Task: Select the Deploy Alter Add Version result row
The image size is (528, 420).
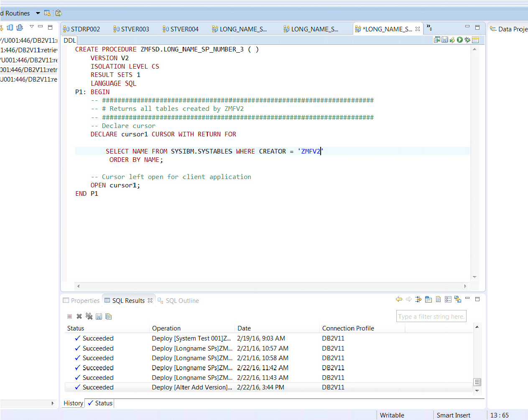Action: tap(191, 387)
